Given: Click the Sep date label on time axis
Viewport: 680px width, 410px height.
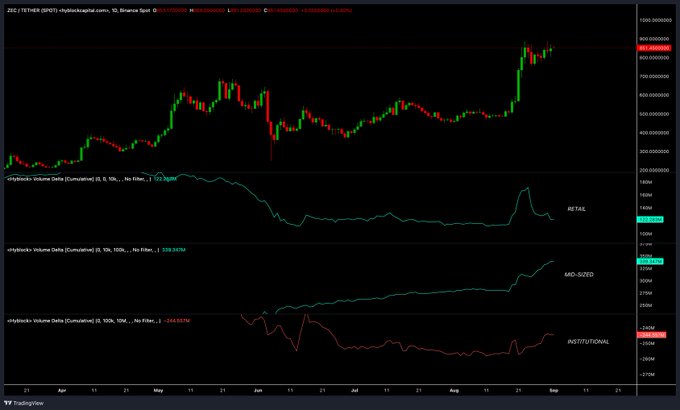Looking at the screenshot, I should click(x=554, y=390).
